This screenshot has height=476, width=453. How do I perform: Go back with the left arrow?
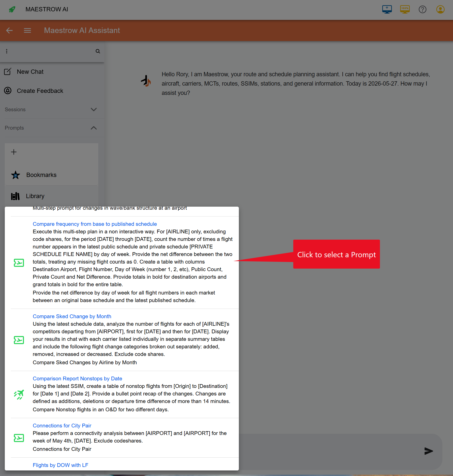(9, 30)
